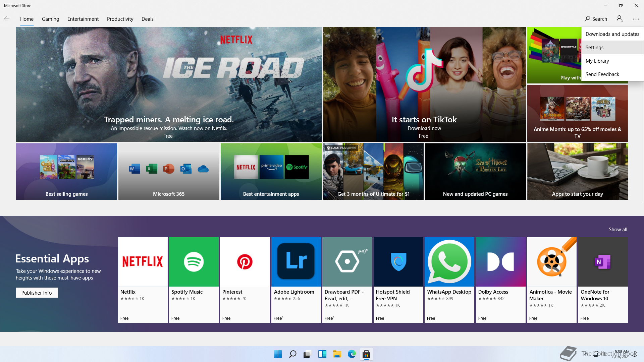644x362 pixels.
Task: Open Hotspot Shield Free VPN tile
Action: click(x=398, y=280)
